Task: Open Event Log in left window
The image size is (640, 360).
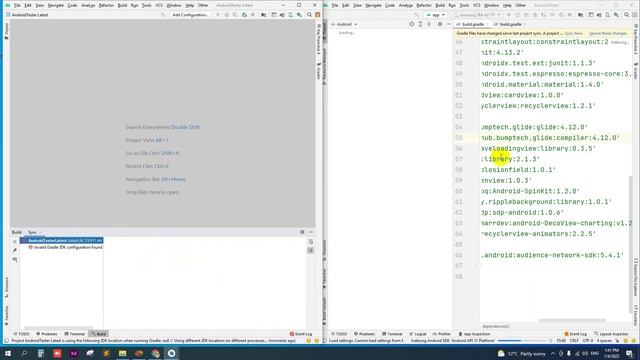Action: [301, 334]
